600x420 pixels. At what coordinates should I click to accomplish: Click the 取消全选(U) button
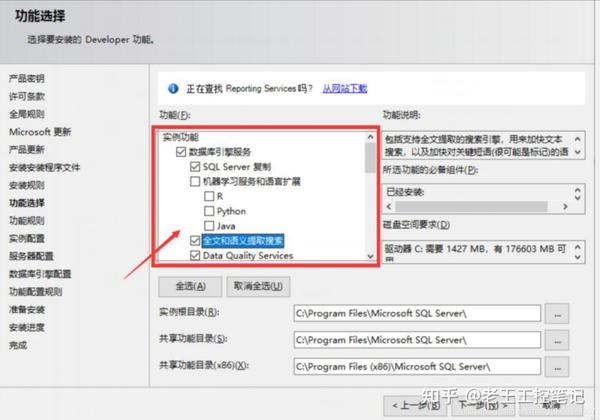[258, 287]
